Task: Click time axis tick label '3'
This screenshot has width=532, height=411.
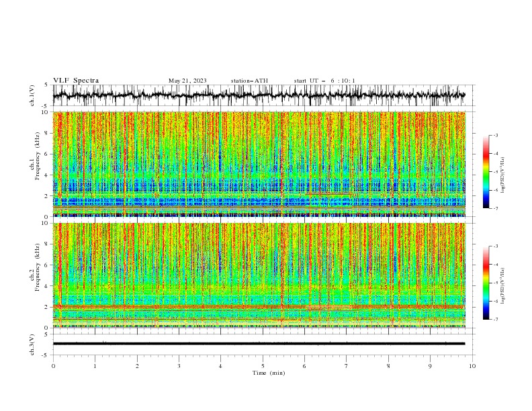Action: click(179, 366)
